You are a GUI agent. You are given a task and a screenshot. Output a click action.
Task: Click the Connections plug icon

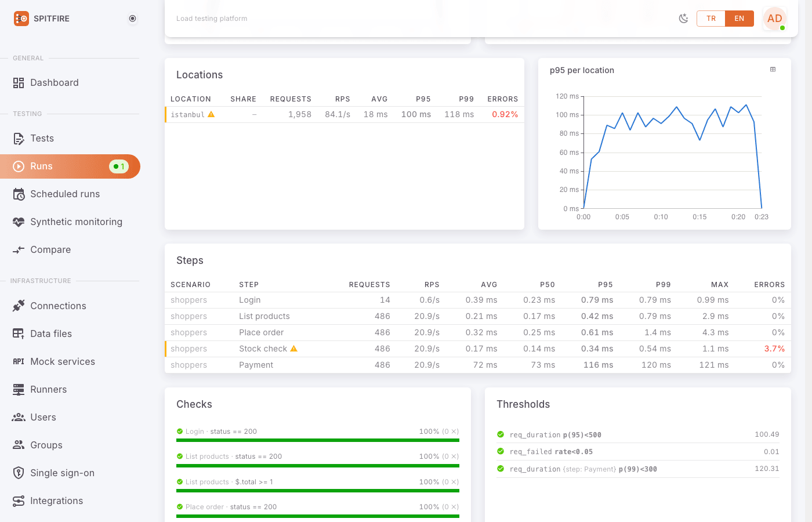click(19, 306)
